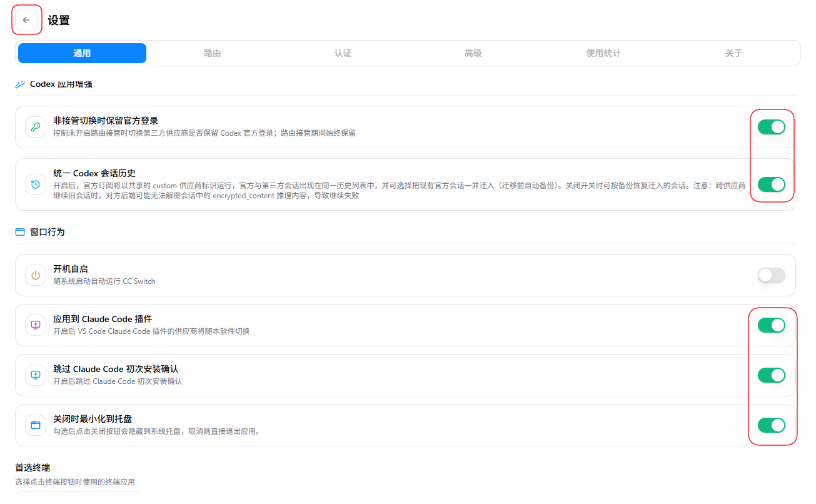Image resolution: width=816 pixels, height=504 pixels.
Task: Click the window icon beside 窗口行为 heading
Action: (20, 232)
